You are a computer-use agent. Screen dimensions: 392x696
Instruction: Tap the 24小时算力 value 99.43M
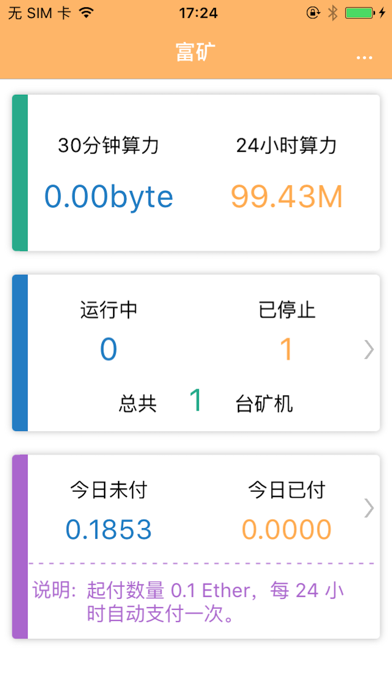(287, 197)
